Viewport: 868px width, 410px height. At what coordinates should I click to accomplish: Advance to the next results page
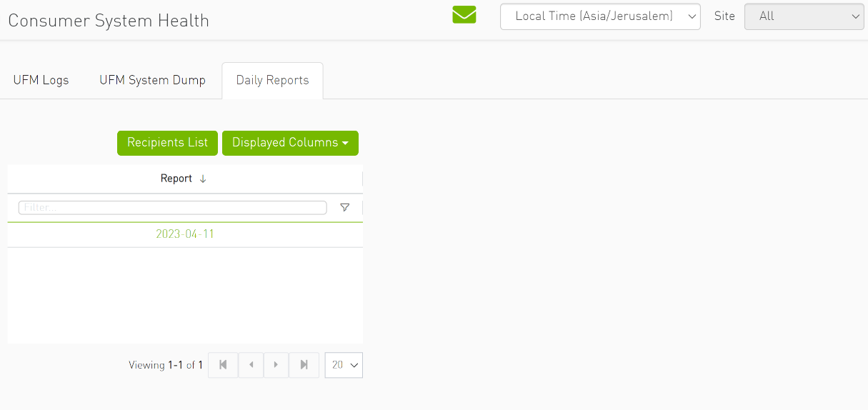click(x=276, y=365)
